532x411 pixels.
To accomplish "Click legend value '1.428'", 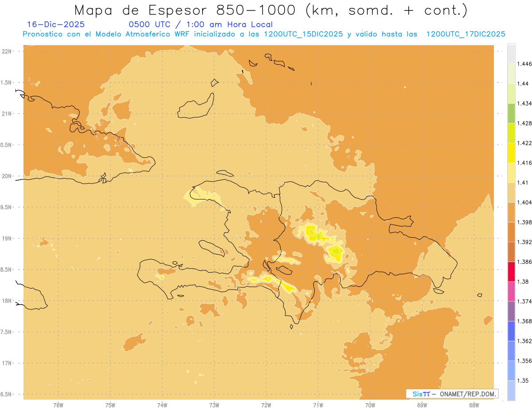I will pyautogui.click(x=524, y=123).
